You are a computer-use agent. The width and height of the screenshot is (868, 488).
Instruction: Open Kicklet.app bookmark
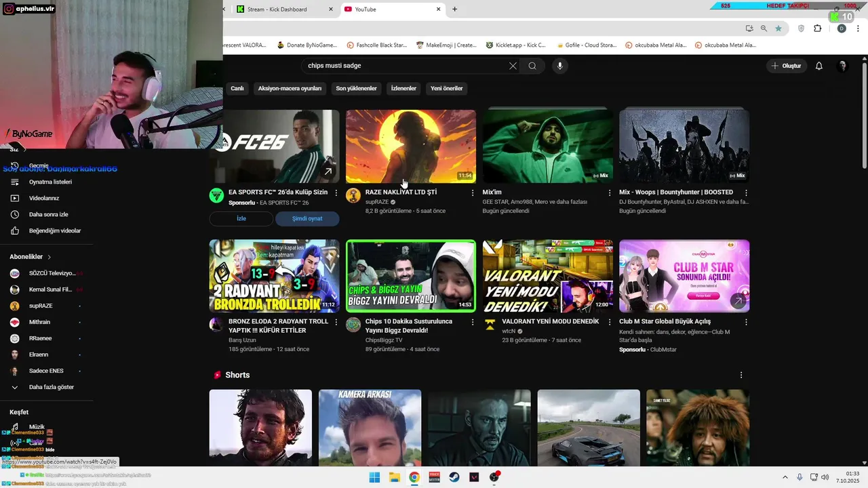click(x=515, y=45)
